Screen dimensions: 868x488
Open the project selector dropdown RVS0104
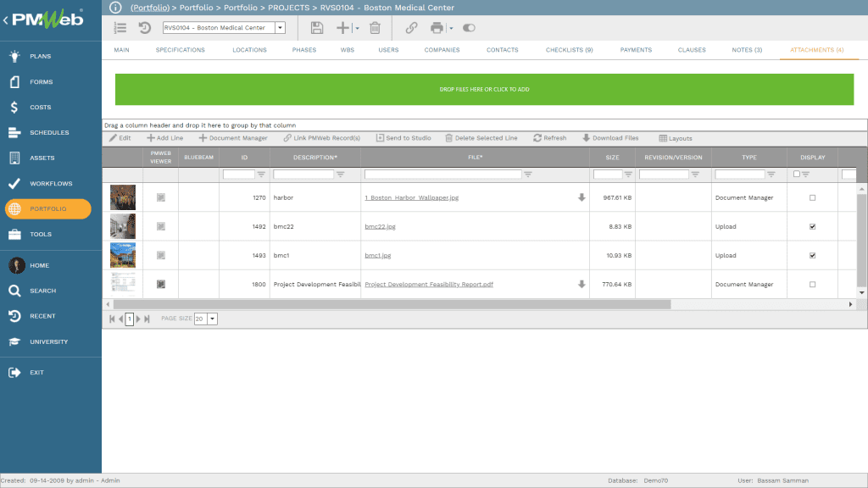click(280, 28)
